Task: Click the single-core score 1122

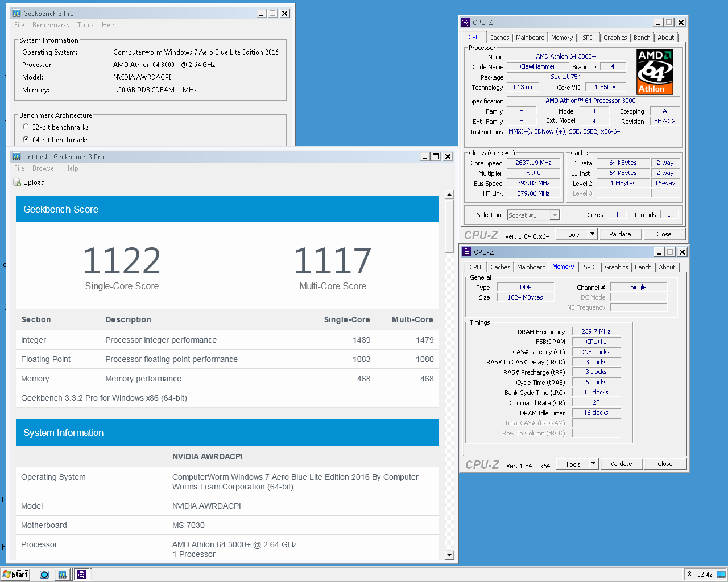Action: [x=122, y=261]
